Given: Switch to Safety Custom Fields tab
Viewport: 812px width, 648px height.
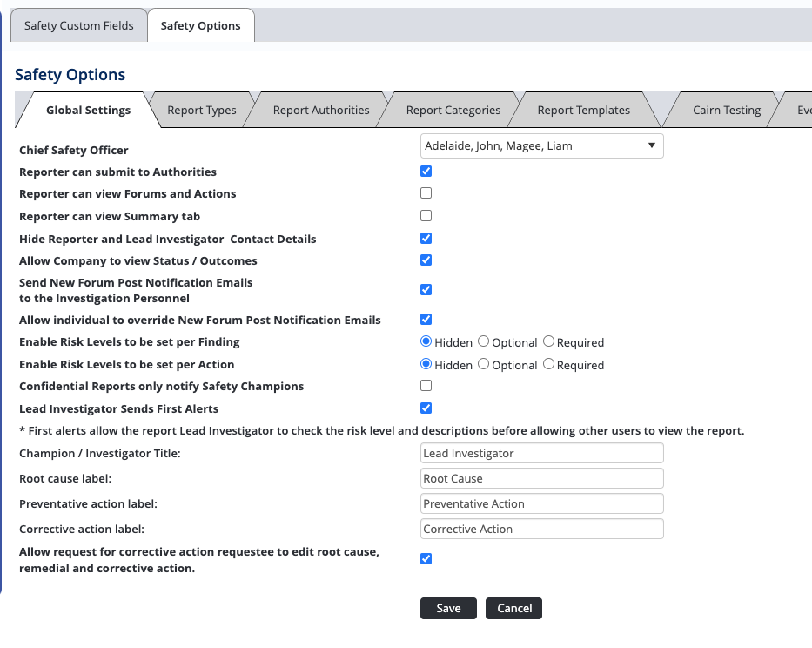Looking at the screenshot, I should pos(79,25).
